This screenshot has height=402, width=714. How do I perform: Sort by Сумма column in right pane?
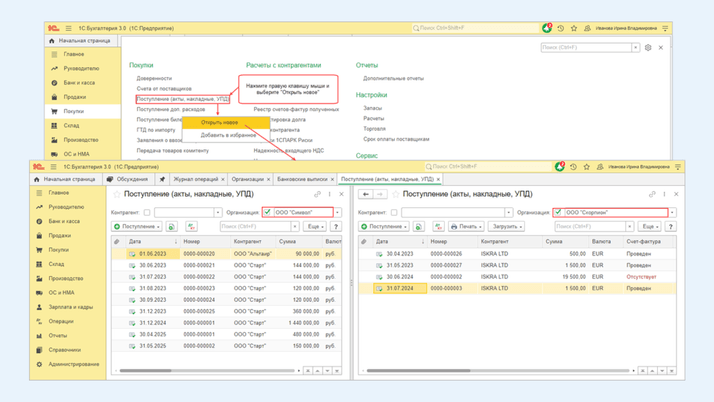[565, 242]
